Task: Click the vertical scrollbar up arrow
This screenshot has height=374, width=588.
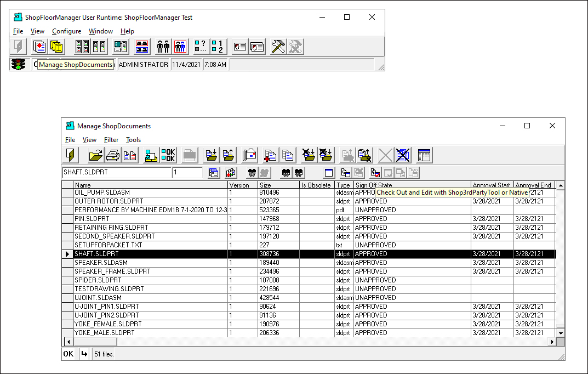Action: pos(560,185)
